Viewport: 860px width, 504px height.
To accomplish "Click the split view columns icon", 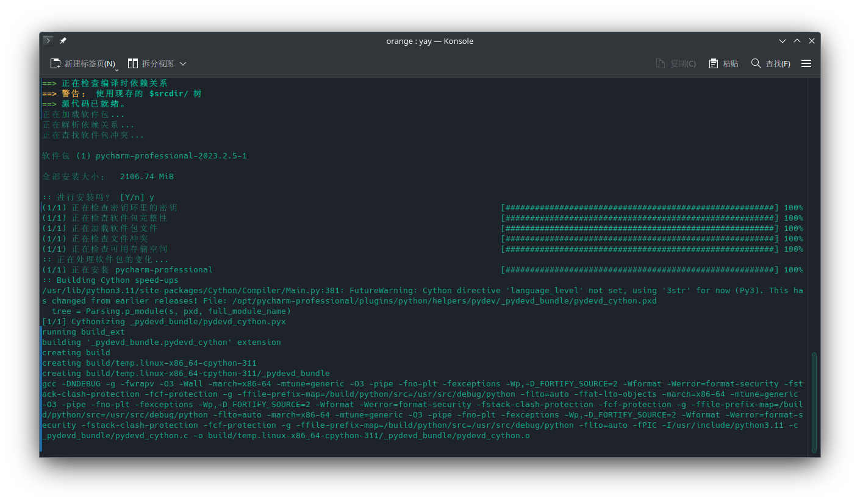I will click(133, 63).
